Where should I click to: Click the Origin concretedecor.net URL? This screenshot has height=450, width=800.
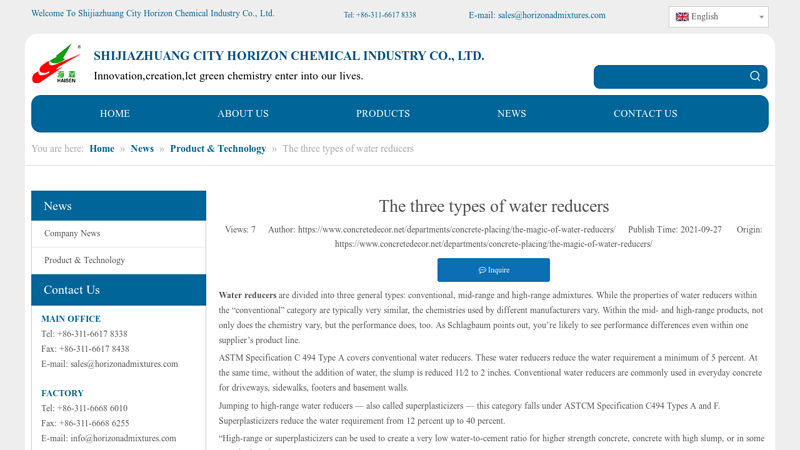[x=493, y=244]
